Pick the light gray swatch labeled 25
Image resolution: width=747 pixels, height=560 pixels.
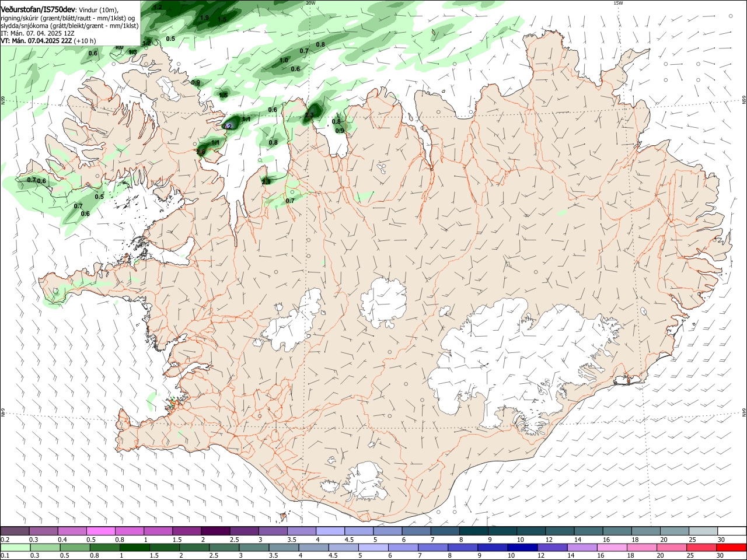(703, 531)
